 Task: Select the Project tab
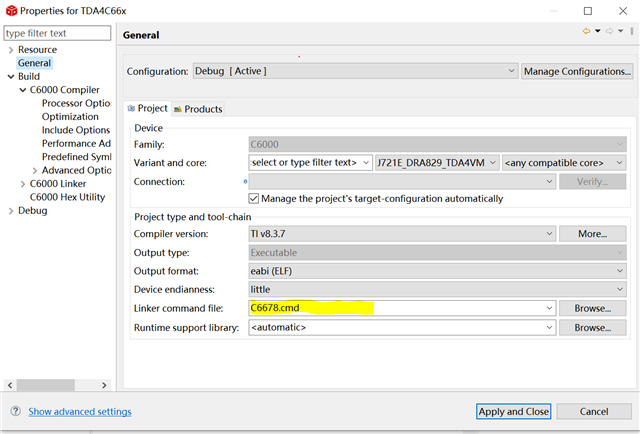click(x=147, y=109)
